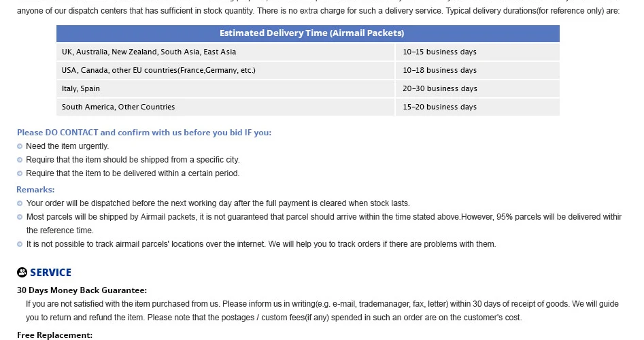Click bullet icon beside 'Need the item urgently'
644x340 pixels.
tap(20, 146)
